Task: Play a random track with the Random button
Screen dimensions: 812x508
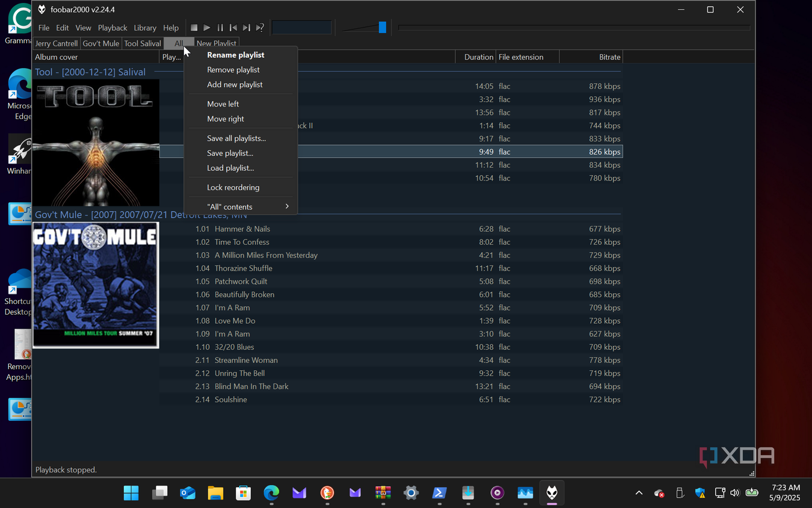Action: pyautogui.click(x=260, y=28)
